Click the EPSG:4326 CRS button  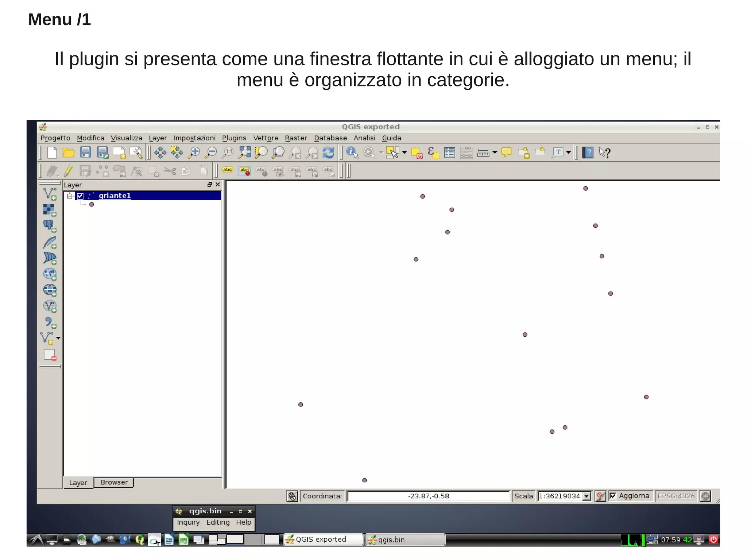[676, 496]
